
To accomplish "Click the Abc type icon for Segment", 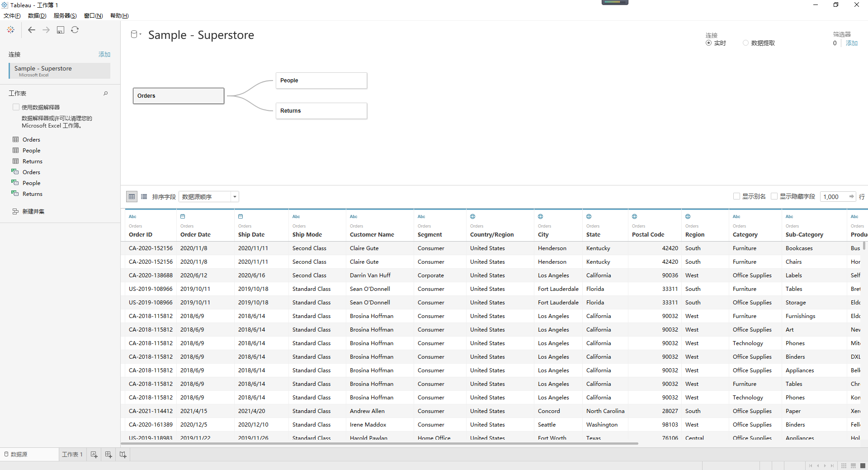I will (421, 217).
